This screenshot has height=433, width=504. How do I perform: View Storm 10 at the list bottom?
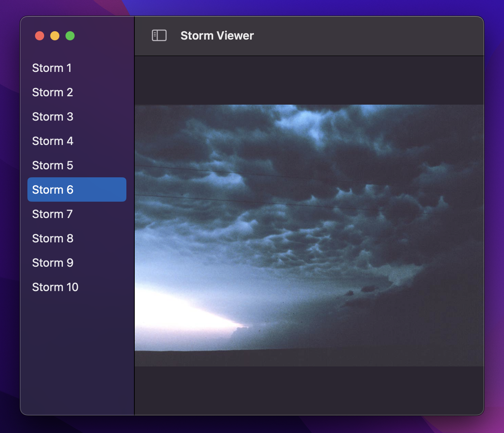(x=55, y=287)
